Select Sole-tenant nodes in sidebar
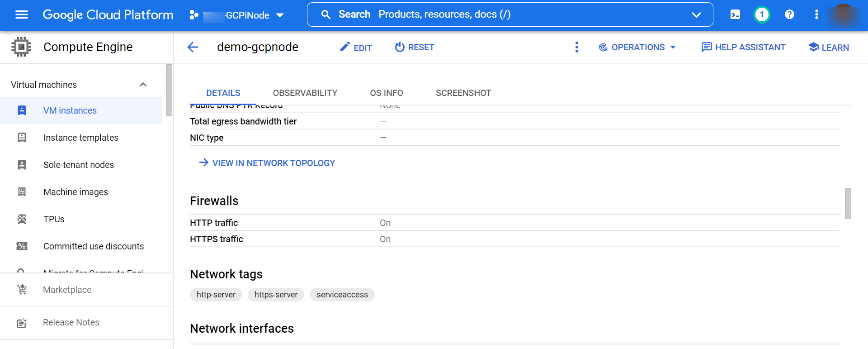Screen dimensions: 868x349 81,165
